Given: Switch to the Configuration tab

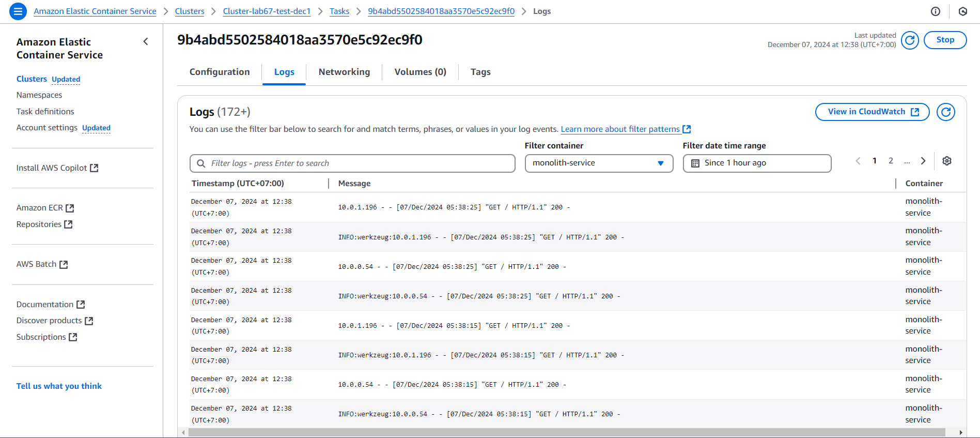Looking at the screenshot, I should coord(220,72).
